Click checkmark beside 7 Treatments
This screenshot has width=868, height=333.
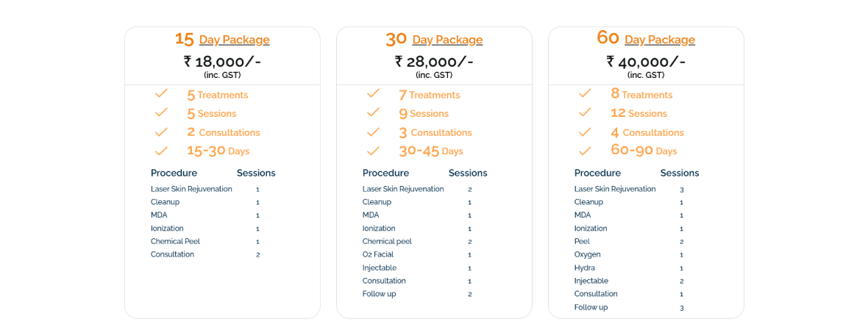373,94
